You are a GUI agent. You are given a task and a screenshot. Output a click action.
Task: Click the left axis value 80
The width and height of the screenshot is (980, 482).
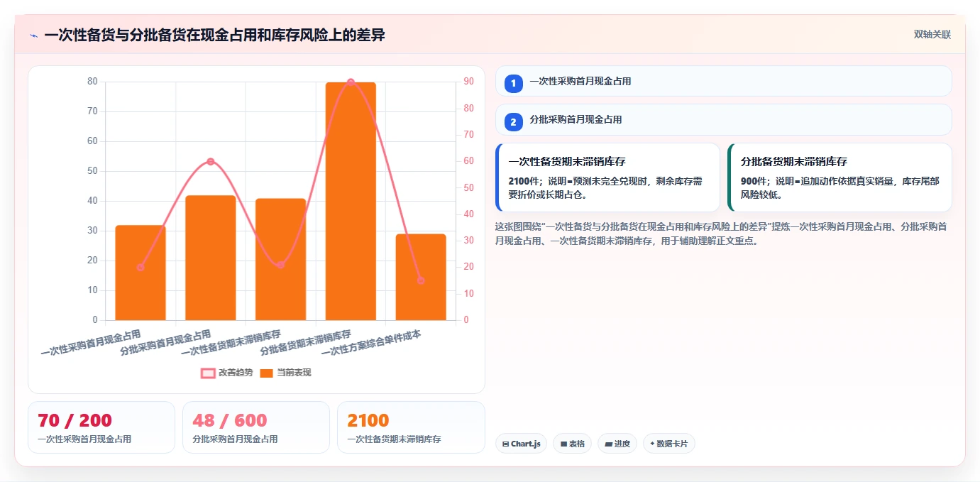click(x=92, y=82)
